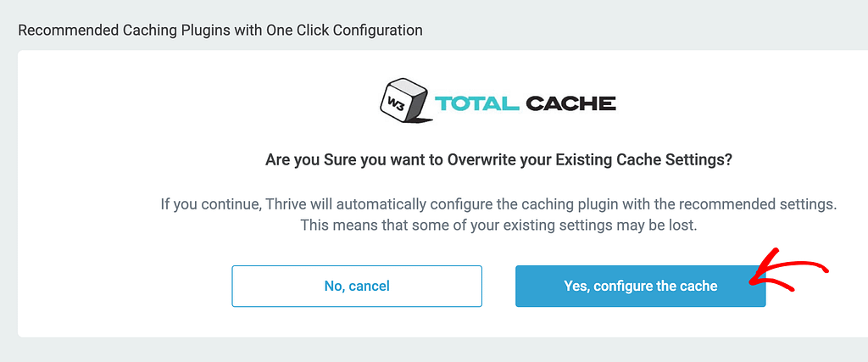The image size is (868, 362).
Task: Click the settings may be lost warning line
Action: click(498, 226)
